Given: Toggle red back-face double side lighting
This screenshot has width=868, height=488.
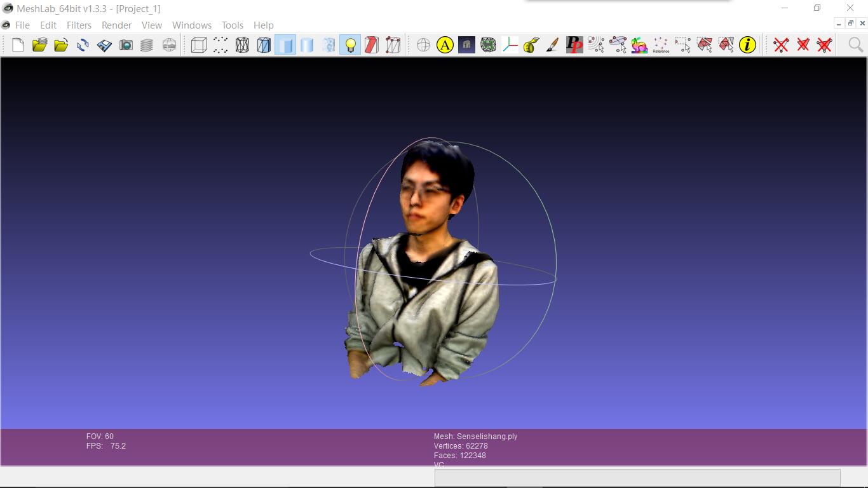Looking at the screenshot, I should (372, 44).
